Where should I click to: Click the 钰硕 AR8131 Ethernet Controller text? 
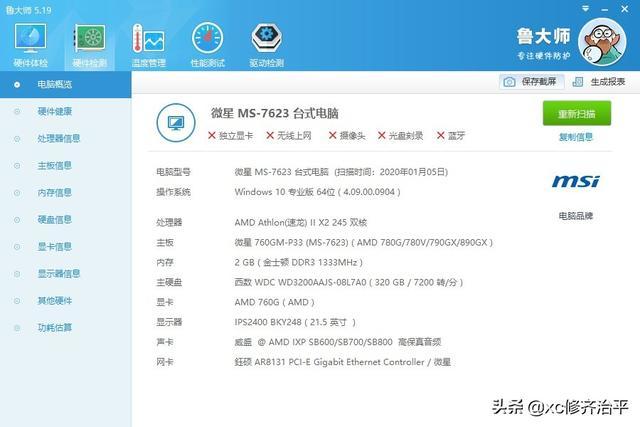pyautogui.click(x=342, y=362)
